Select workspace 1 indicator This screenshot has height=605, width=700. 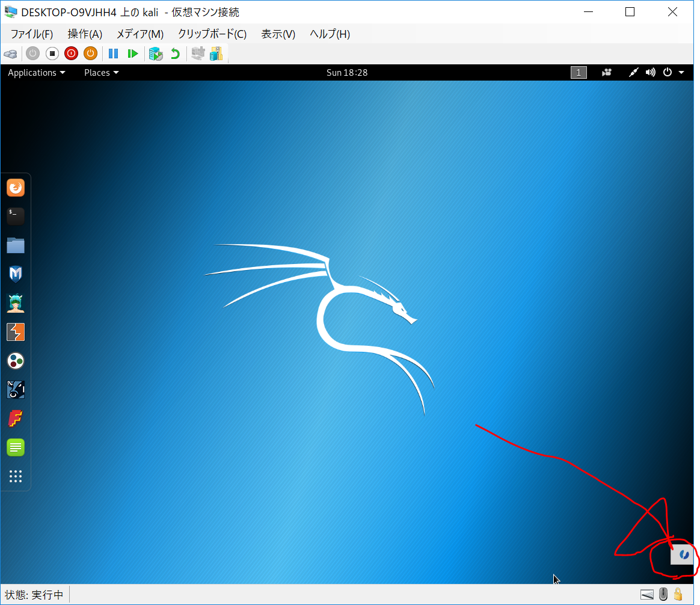[579, 73]
